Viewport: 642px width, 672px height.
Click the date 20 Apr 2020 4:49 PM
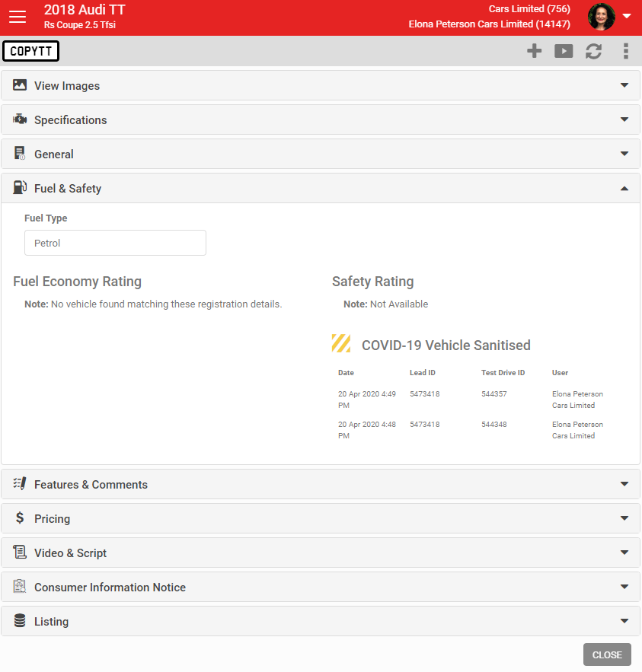pos(366,400)
